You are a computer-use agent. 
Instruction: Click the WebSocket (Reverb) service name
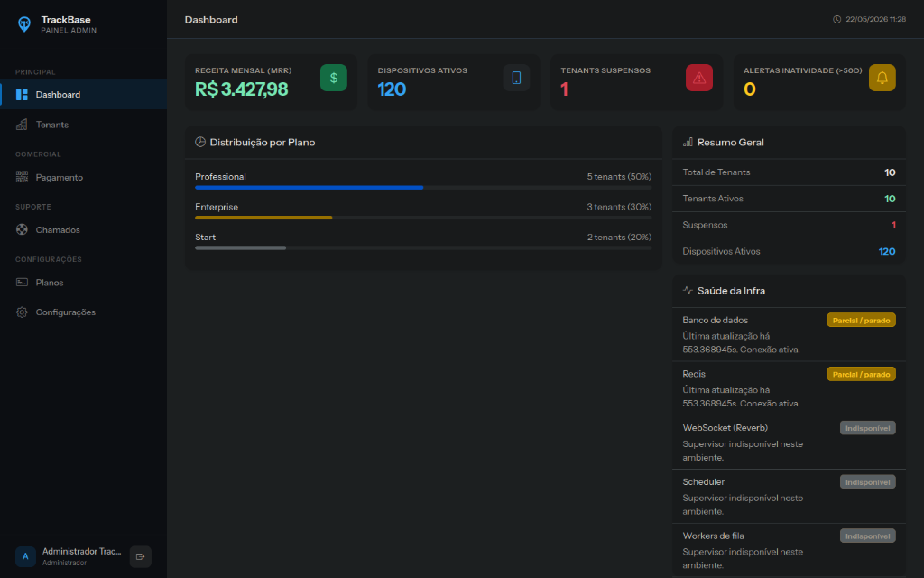coord(725,427)
